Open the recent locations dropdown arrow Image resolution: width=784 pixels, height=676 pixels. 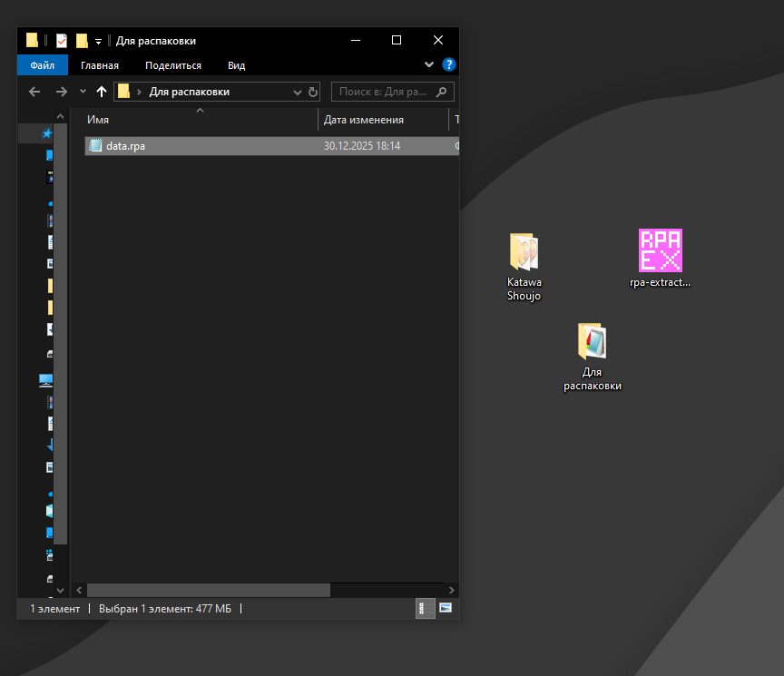83,92
